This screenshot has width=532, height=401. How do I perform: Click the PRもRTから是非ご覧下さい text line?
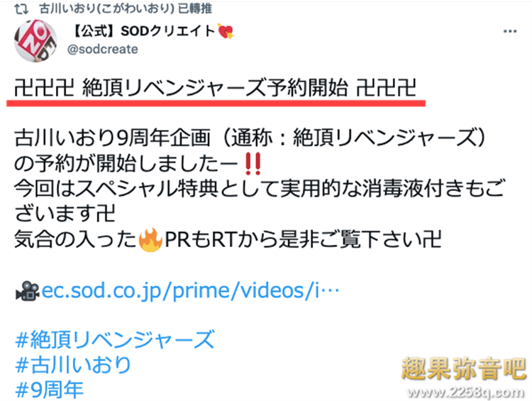point(303,240)
